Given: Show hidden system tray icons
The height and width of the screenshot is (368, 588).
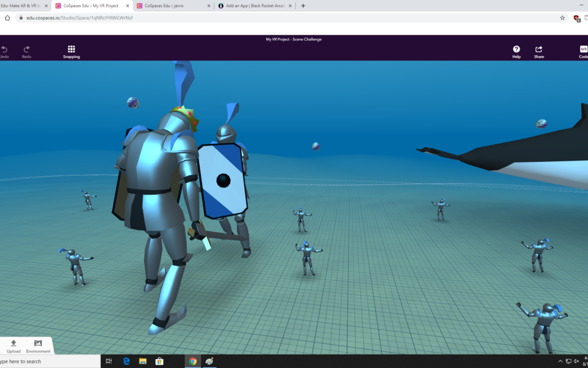Looking at the screenshot, I should click(560, 361).
